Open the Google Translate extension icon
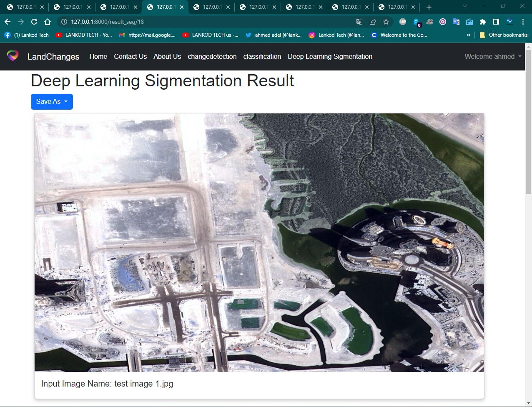This screenshot has width=532, height=407. [456, 22]
